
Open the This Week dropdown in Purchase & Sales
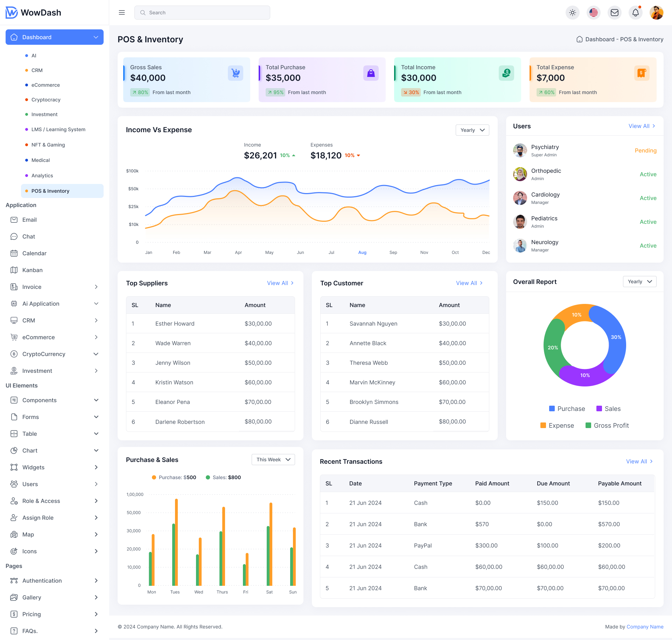tap(273, 459)
